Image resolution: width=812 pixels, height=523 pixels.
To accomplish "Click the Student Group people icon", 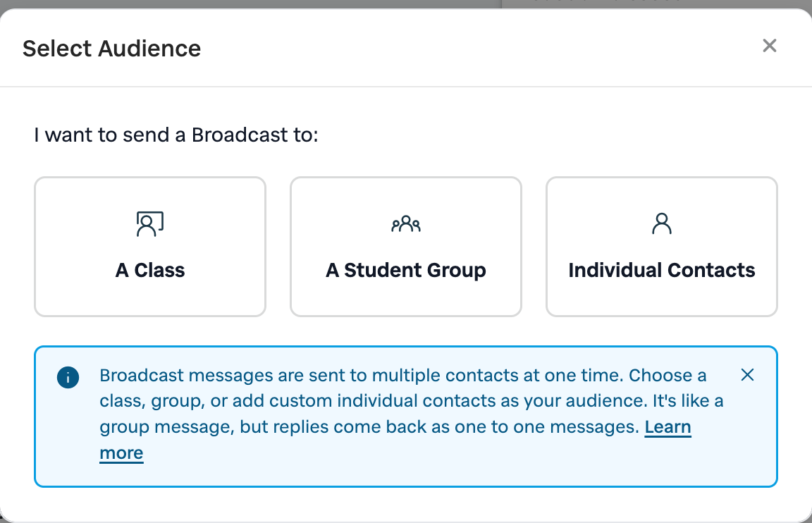I will tap(406, 223).
